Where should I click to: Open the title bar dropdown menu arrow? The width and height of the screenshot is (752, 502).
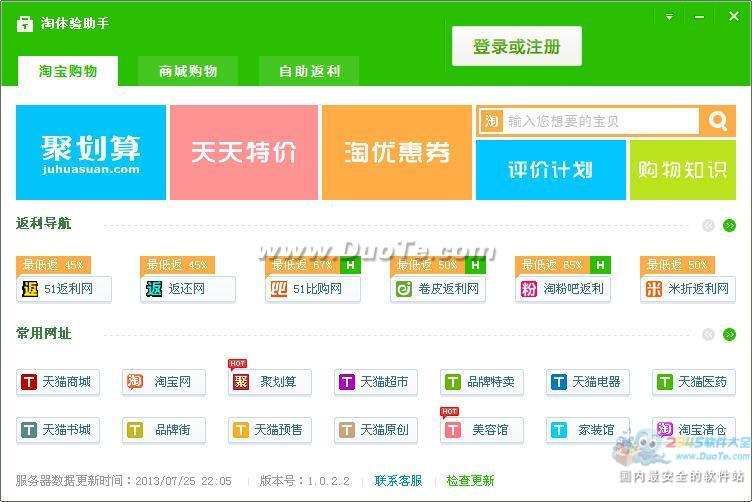(x=669, y=17)
